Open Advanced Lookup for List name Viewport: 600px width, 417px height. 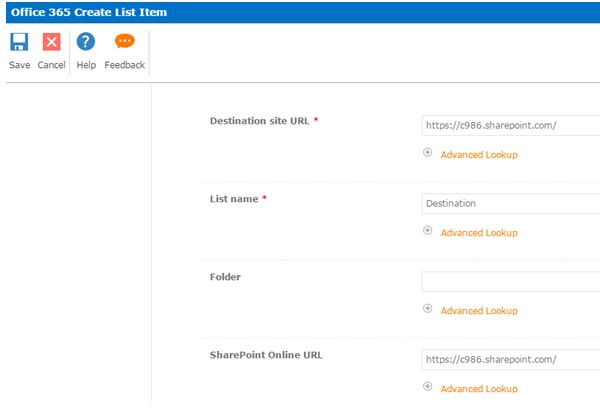click(x=479, y=233)
